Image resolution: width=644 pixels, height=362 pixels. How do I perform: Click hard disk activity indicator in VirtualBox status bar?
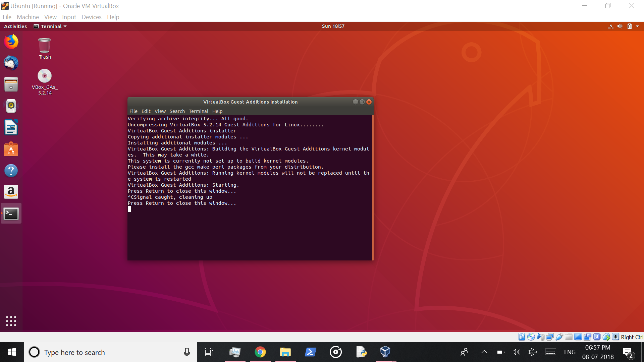[x=522, y=337]
